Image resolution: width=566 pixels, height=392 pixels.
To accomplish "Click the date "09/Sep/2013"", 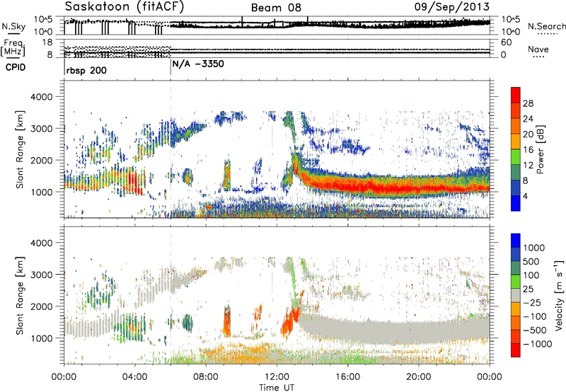I will point(451,6).
